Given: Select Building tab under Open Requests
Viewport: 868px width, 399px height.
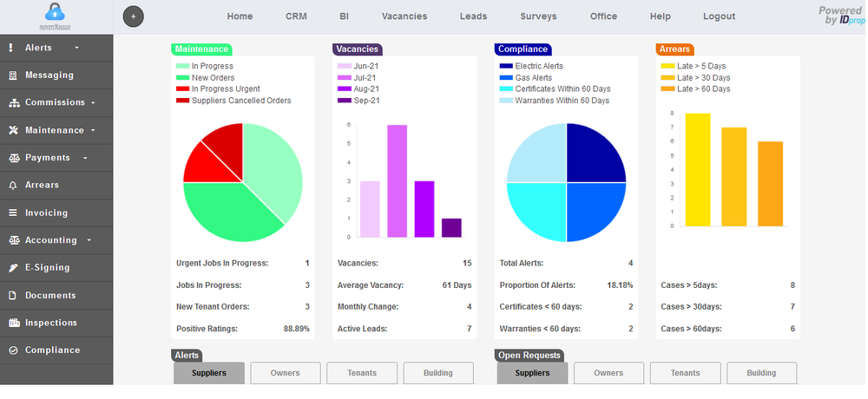Looking at the screenshot, I should [762, 373].
